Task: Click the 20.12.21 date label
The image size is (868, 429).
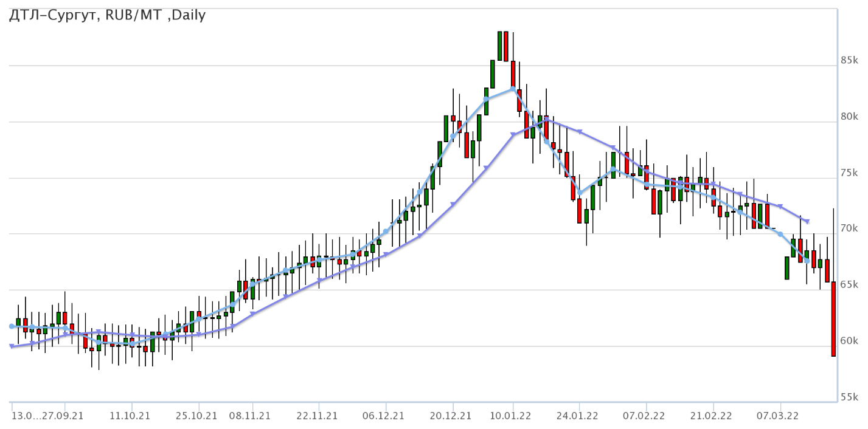Action: (452, 416)
